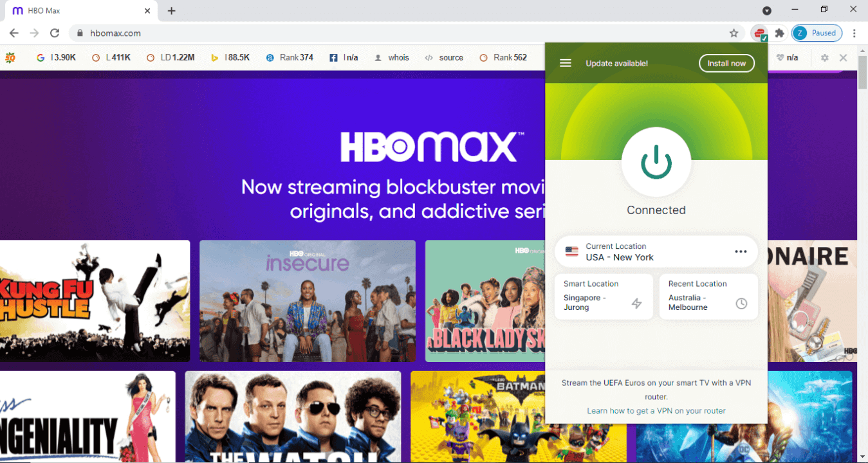
Task: Click the clock Recent Location icon
Action: coord(741,304)
